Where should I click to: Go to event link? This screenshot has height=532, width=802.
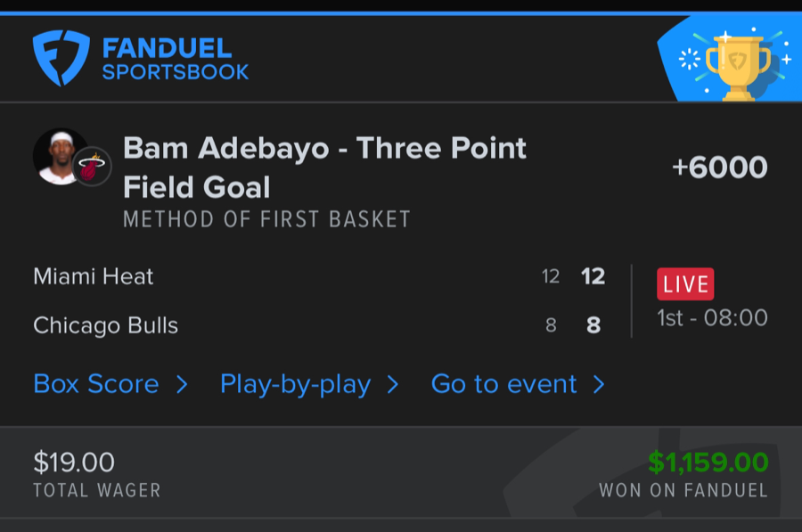[503, 384]
